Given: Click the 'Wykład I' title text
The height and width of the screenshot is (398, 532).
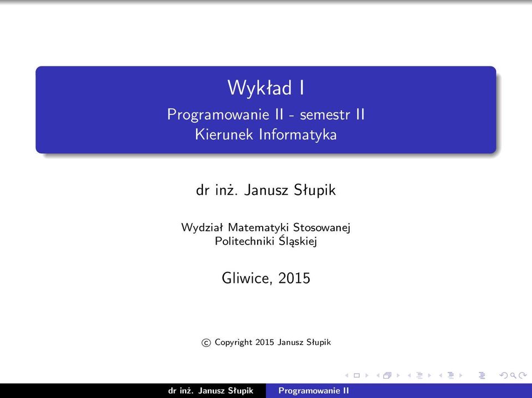Looking at the screenshot, I should click(x=265, y=88).
